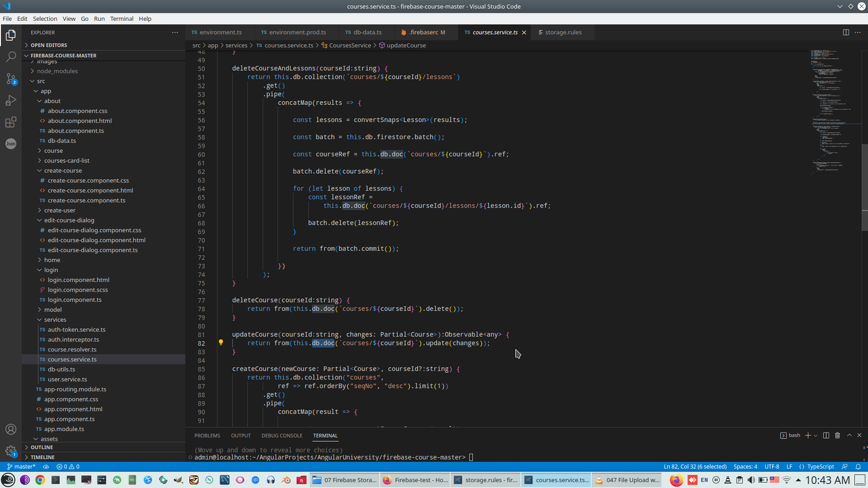The height and width of the screenshot is (488, 868).
Task: Collapse the services folder
Action: (55, 319)
